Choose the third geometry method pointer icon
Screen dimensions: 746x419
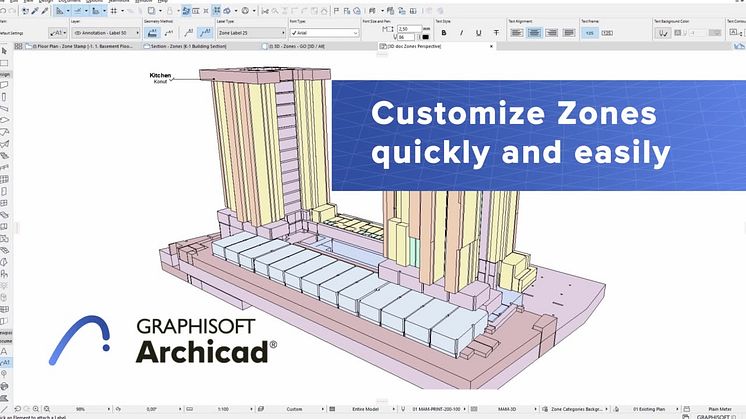pyautogui.click(x=189, y=33)
